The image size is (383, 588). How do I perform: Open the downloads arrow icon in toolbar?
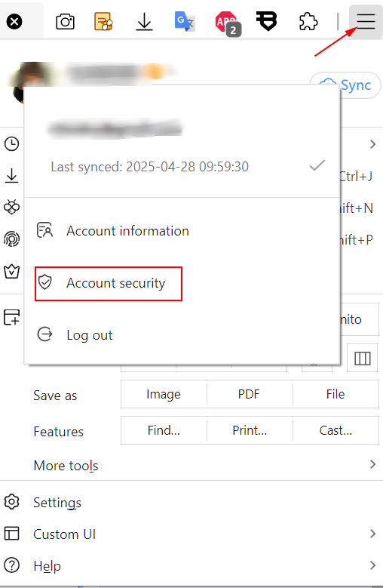point(144,22)
